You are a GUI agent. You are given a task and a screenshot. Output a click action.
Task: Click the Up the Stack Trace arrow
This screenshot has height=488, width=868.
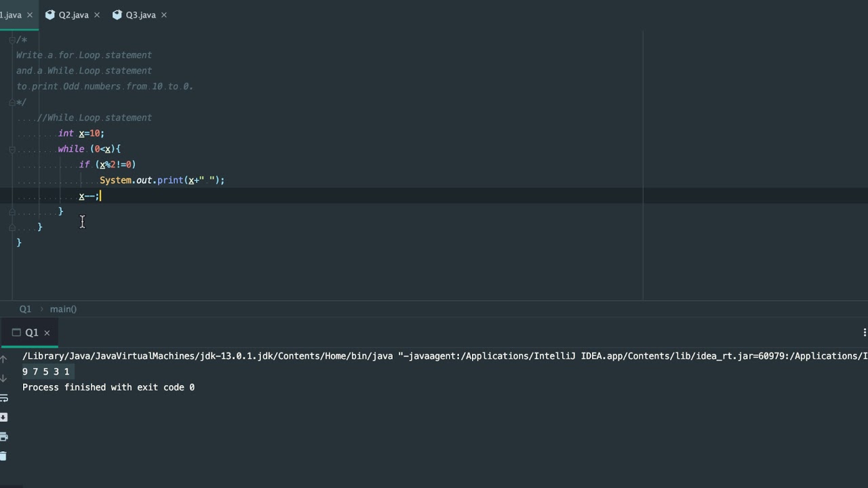point(3,359)
